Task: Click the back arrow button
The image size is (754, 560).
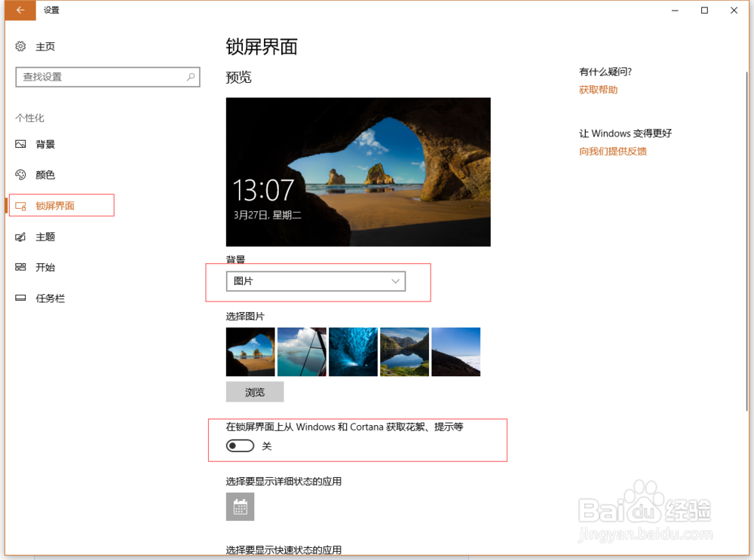Action: 20,10
